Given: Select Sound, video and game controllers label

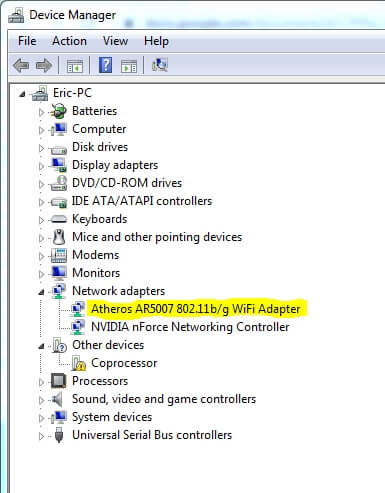Looking at the screenshot, I should (164, 399).
